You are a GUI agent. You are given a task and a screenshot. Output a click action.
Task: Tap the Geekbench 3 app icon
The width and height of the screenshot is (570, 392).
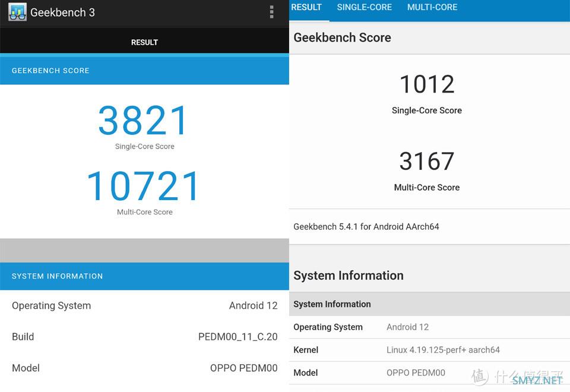coord(17,12)
